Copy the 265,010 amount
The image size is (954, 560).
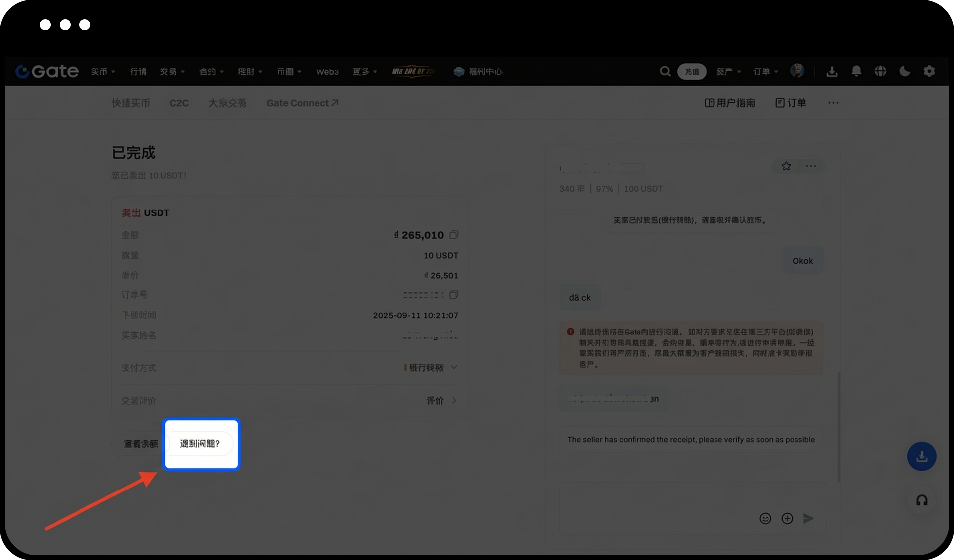coord(454,235)
